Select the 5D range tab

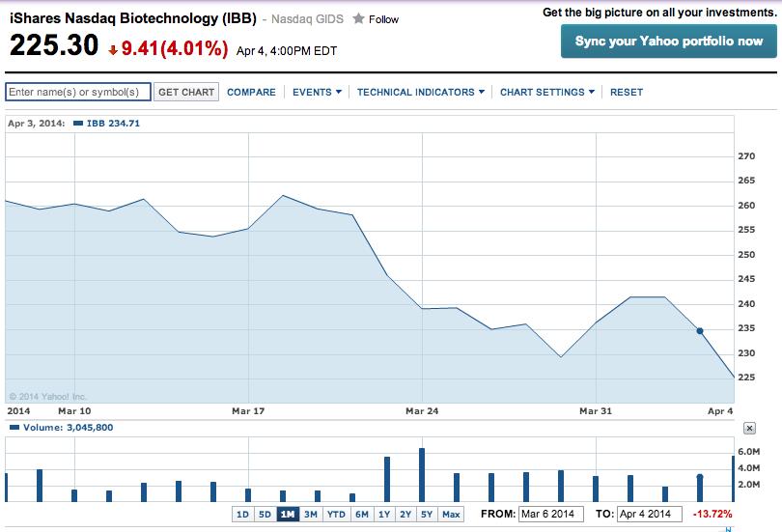(265, 514)
